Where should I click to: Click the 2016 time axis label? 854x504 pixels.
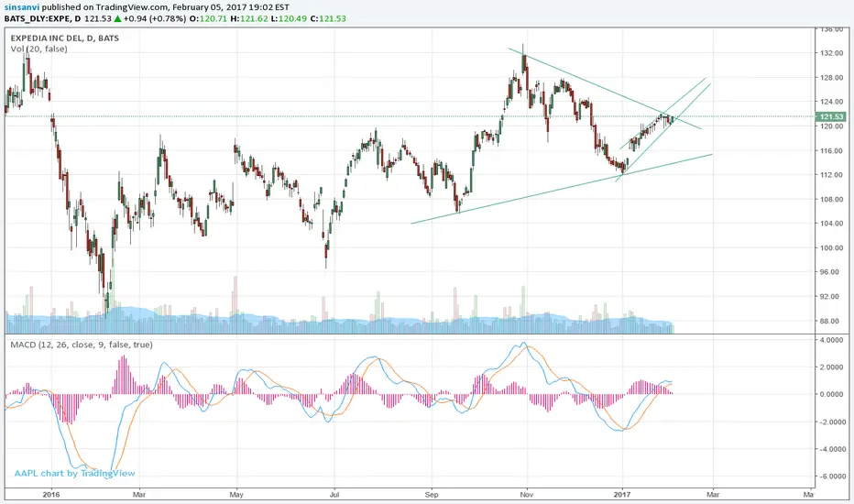point(50,495)
